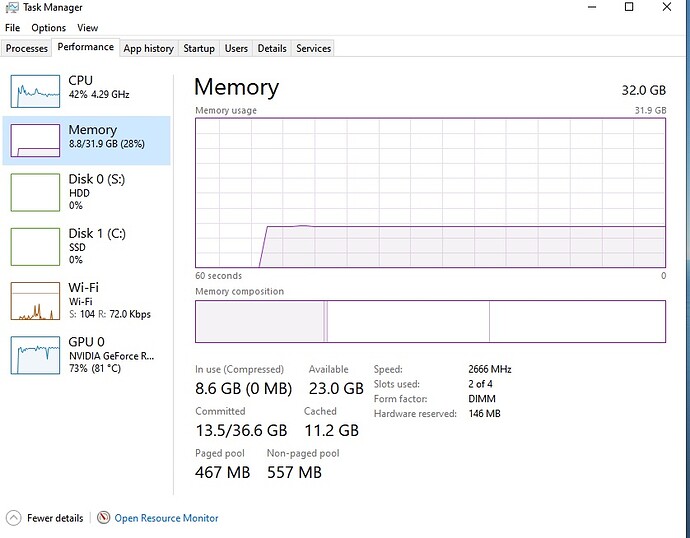Switch to the Startup tab
690x538 pixels.
[x=199, y=48]
